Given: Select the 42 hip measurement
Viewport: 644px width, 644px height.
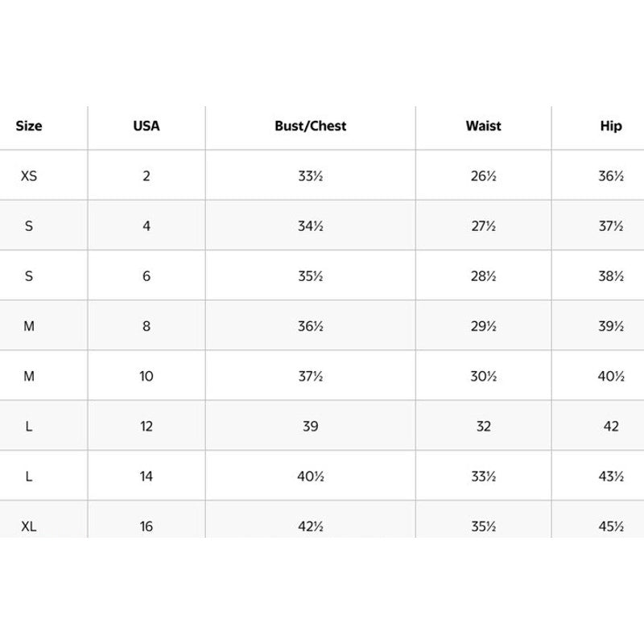Looking at the screenshot, I should pyautogui.click(x=611, y=427).
